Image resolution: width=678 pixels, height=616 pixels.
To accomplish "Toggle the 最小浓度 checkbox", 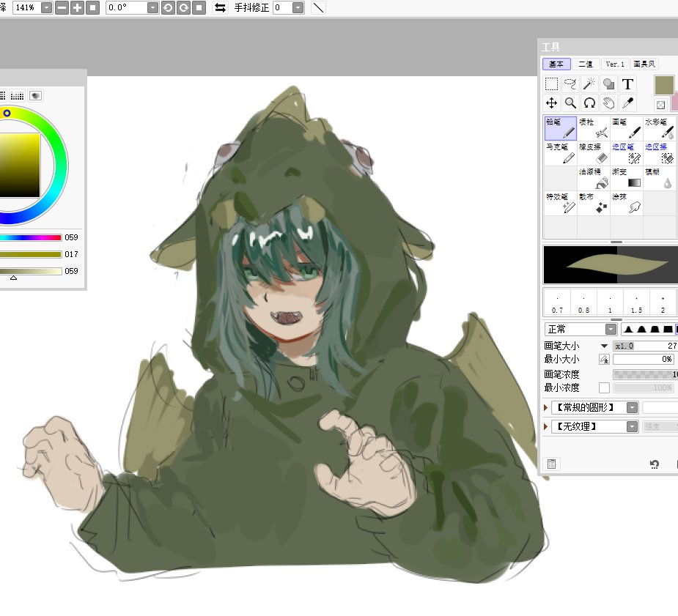I will pos(604,388).
